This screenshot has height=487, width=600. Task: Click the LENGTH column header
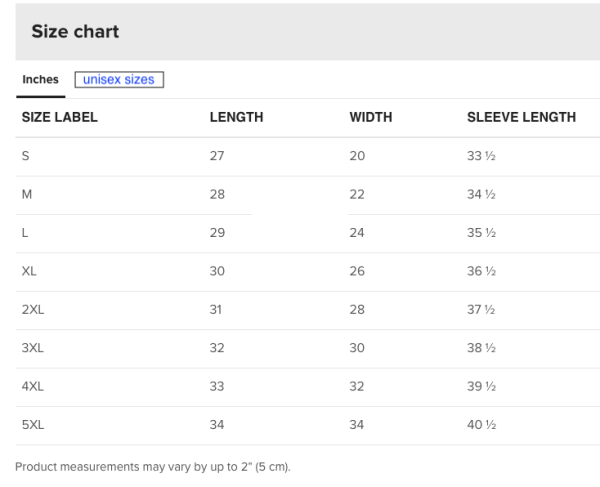click(x=236, y=118)
